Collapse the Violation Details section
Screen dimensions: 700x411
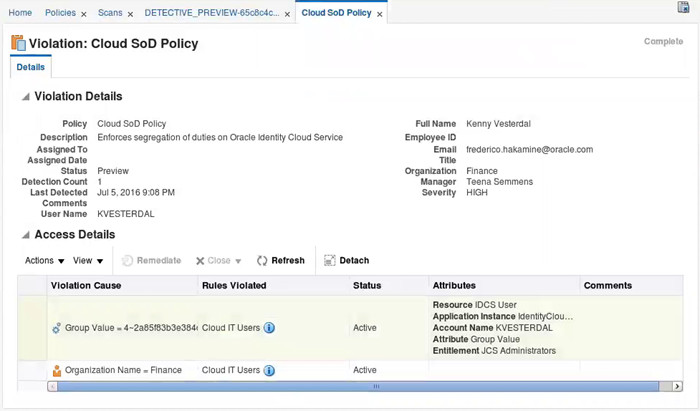tap(26, 96)
